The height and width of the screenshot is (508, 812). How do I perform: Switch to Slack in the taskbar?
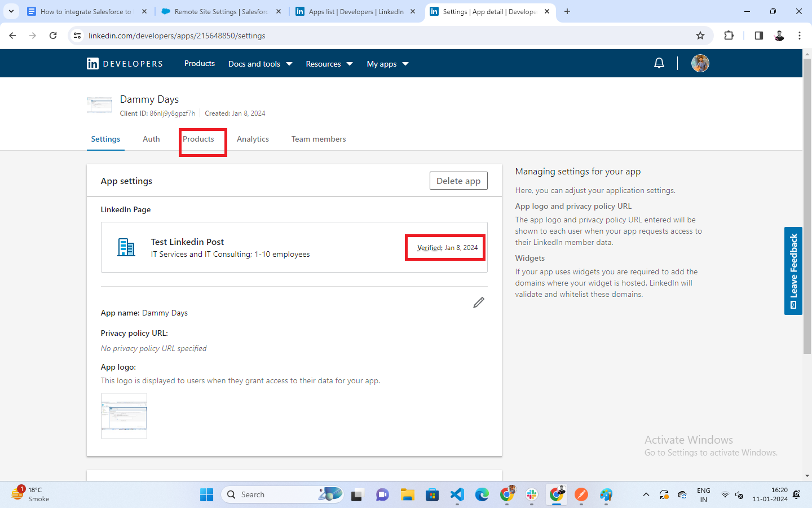pyautogui.click(x=532, y=495)
